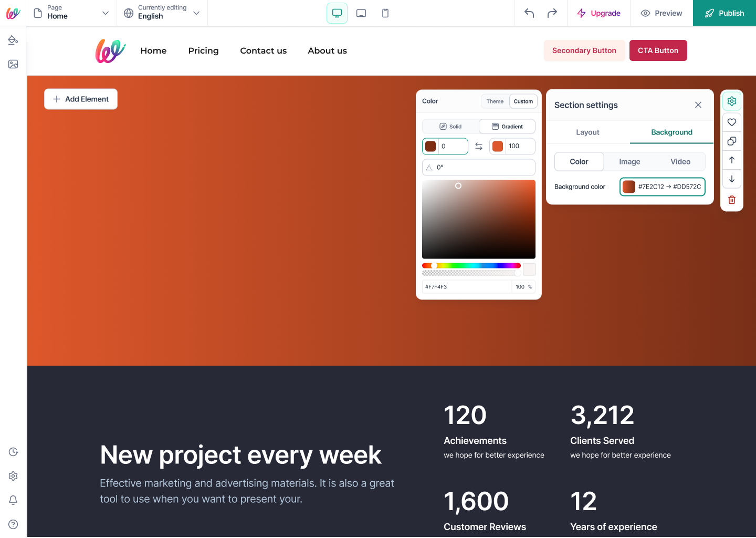Screen dimensions: 756x538
Task: Click saturation-brightness color area
Action: click(x=479, y=219)
